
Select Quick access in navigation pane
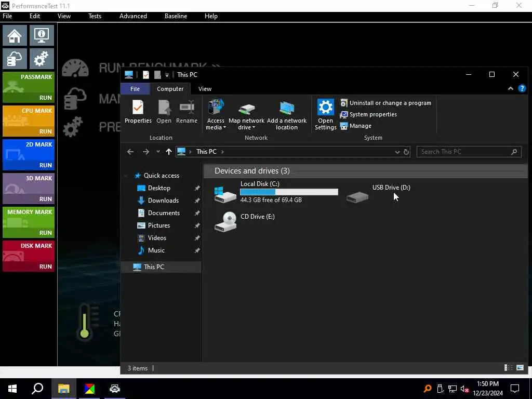[x=161, y=176]
